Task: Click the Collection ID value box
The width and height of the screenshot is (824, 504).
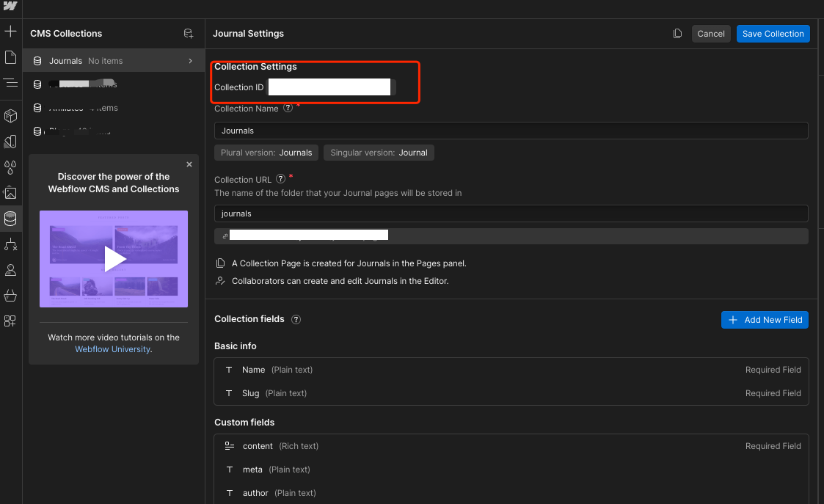Action: point(330,87)
